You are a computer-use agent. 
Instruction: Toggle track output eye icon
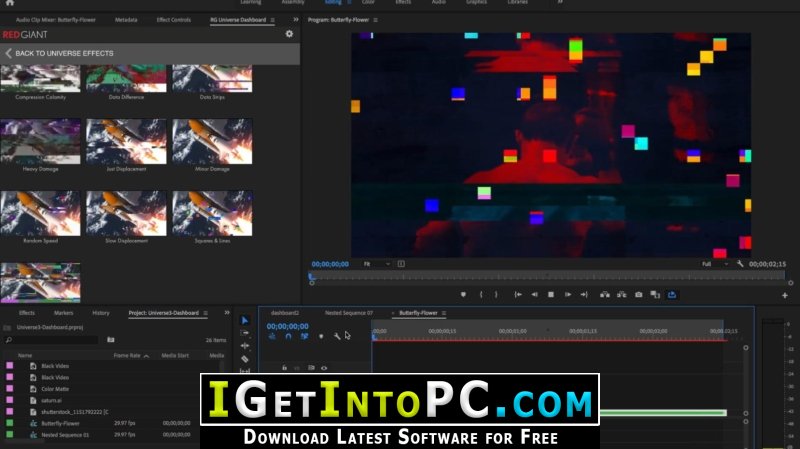coord(324,367)
